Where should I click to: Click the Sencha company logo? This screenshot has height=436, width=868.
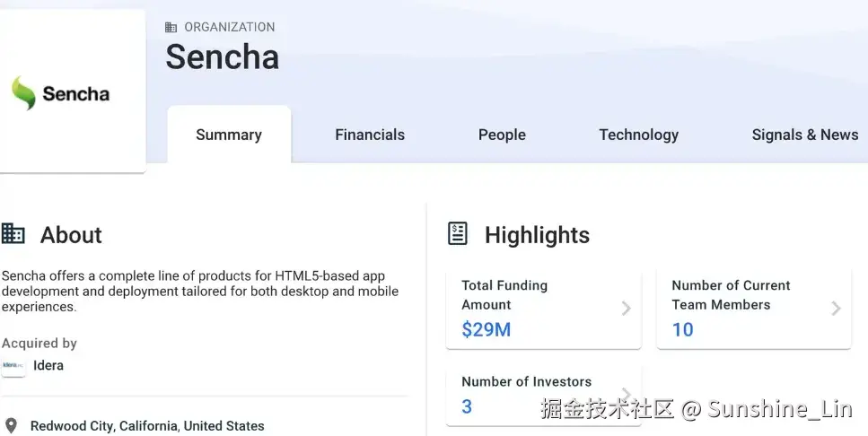(x=61, y=93)
